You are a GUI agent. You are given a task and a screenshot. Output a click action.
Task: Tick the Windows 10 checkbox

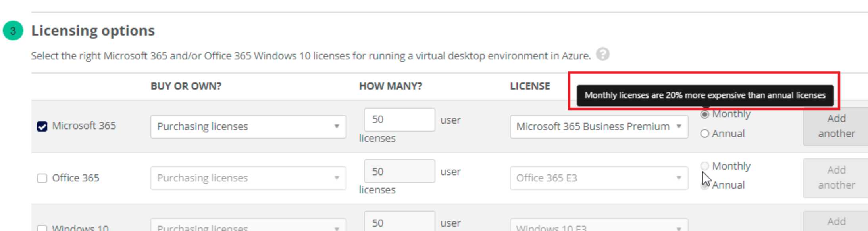coord(42,228)
